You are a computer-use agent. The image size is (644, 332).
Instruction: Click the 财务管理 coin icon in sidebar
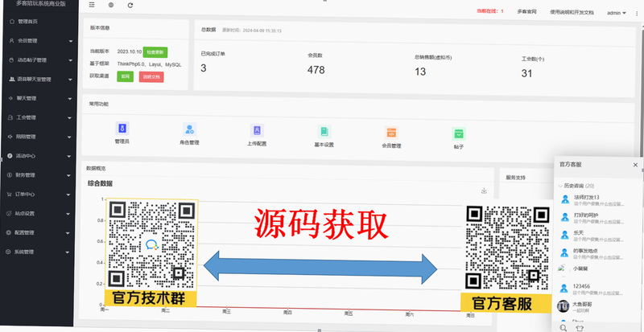pyautogui.click(x=10, y=174)
